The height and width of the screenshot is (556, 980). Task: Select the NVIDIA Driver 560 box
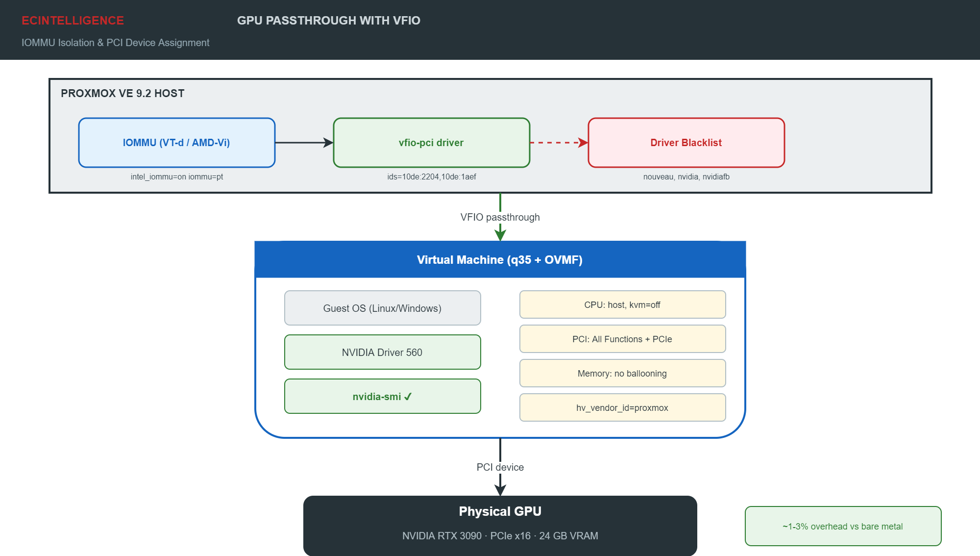[383, 352]
